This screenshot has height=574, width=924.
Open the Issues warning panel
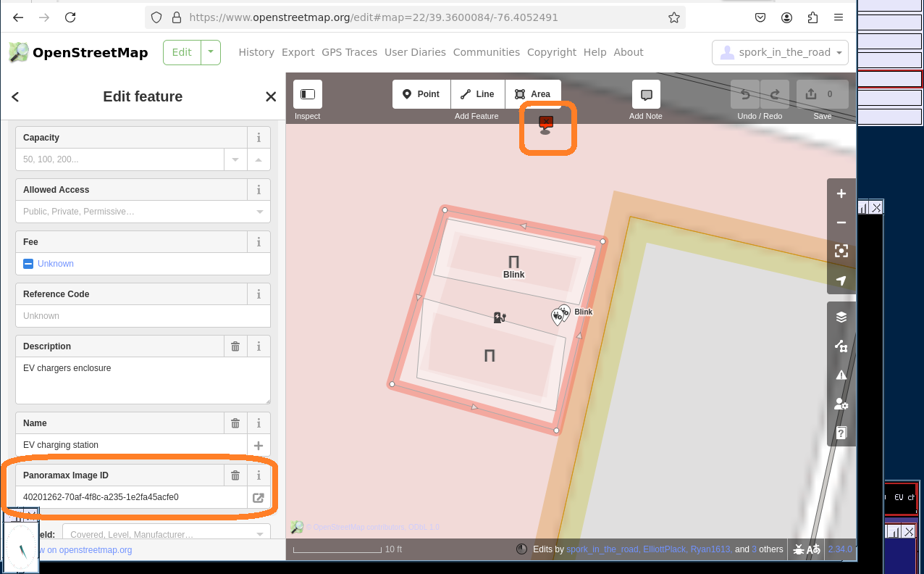pos(841,375)
